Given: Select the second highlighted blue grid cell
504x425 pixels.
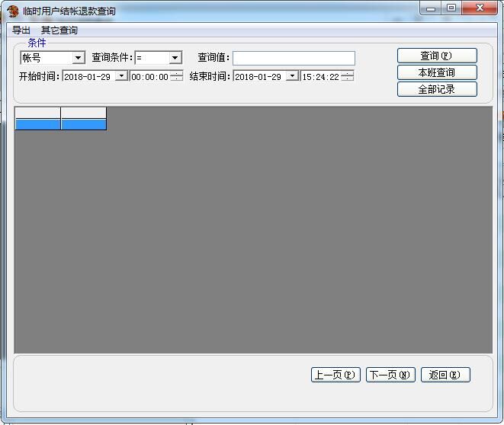Looking at the screenshot, I should pyautogui.click(x=84, y=124).
